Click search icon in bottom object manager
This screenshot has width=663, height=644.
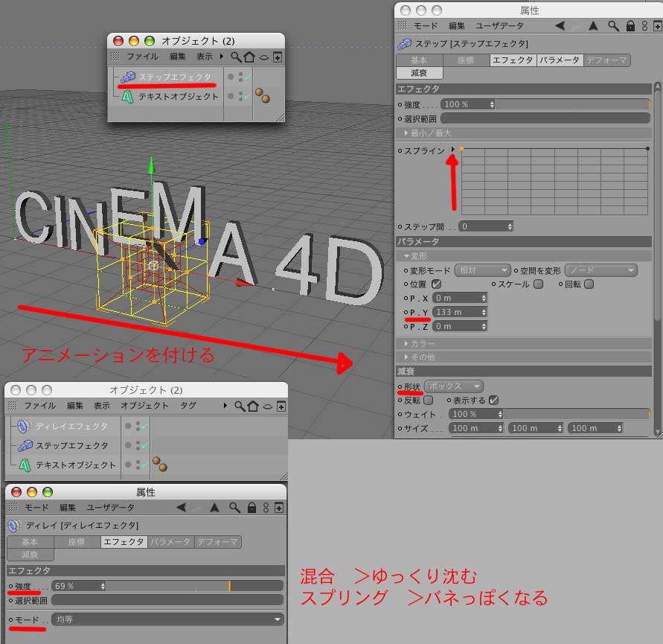[x=240, y=407]
